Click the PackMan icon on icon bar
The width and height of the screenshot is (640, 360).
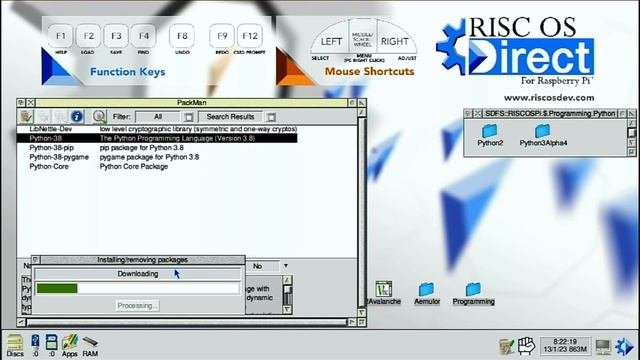pyautogui.click(x=507, y=346)
